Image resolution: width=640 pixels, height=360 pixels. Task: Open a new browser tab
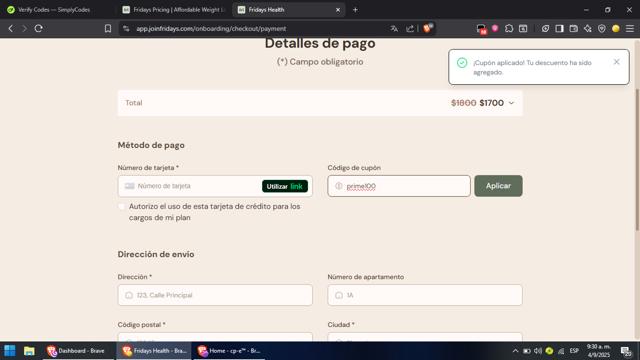355,10
